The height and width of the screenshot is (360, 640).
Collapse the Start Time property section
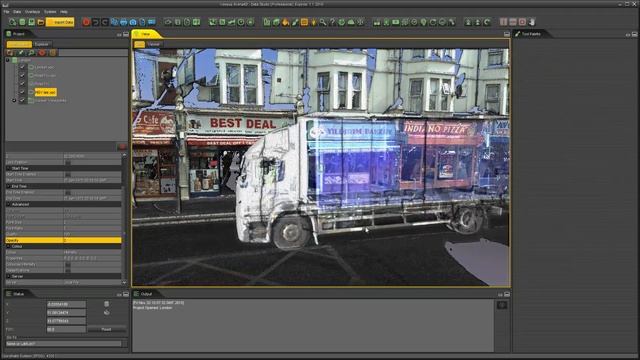click(x=9, y=168)
